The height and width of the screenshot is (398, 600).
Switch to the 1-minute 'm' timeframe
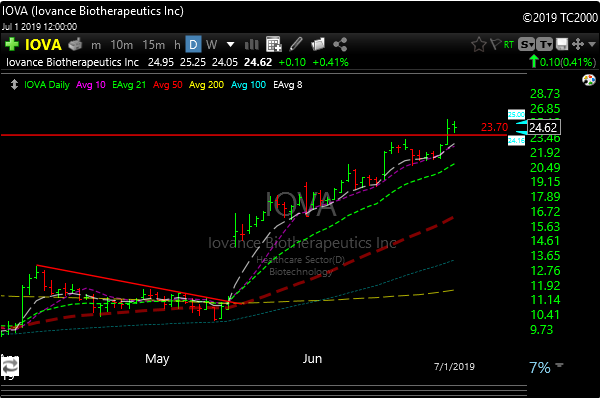(96, 45)
